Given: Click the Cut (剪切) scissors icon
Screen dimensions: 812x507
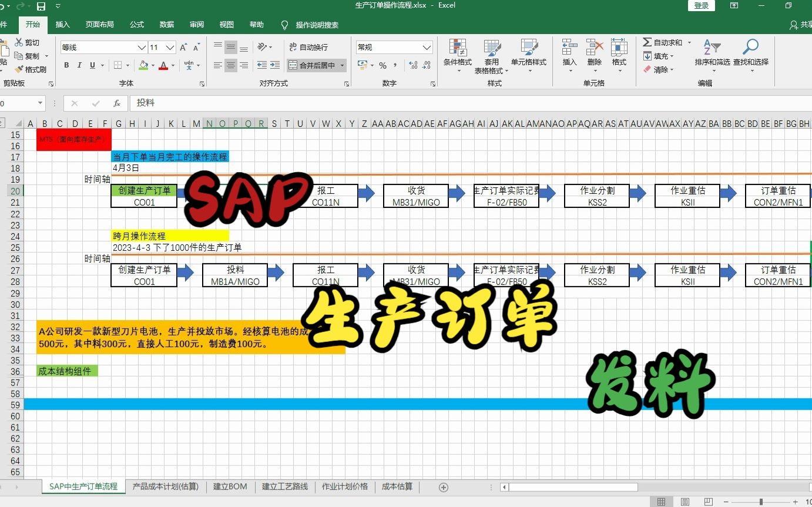Looking at the screenshot, I should click(x=19, y=42).
